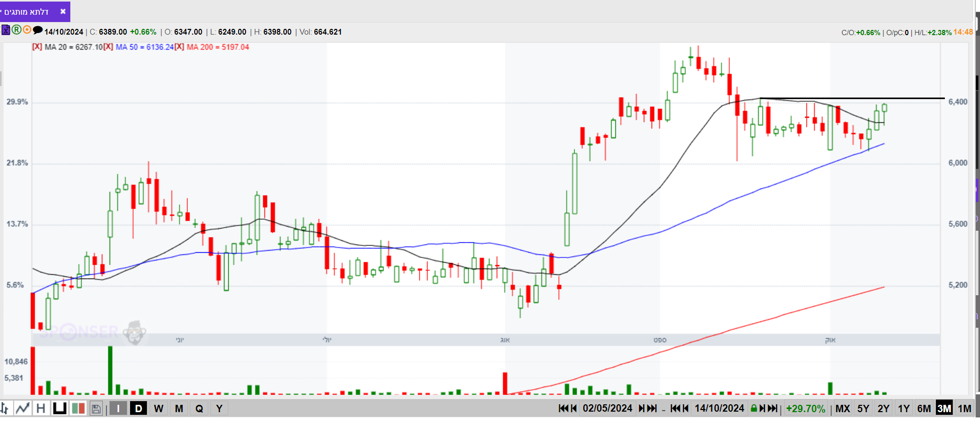This screenshot has width=980, height=430.
Task: Set chart range to 1M
Action: tap(964, 408)
